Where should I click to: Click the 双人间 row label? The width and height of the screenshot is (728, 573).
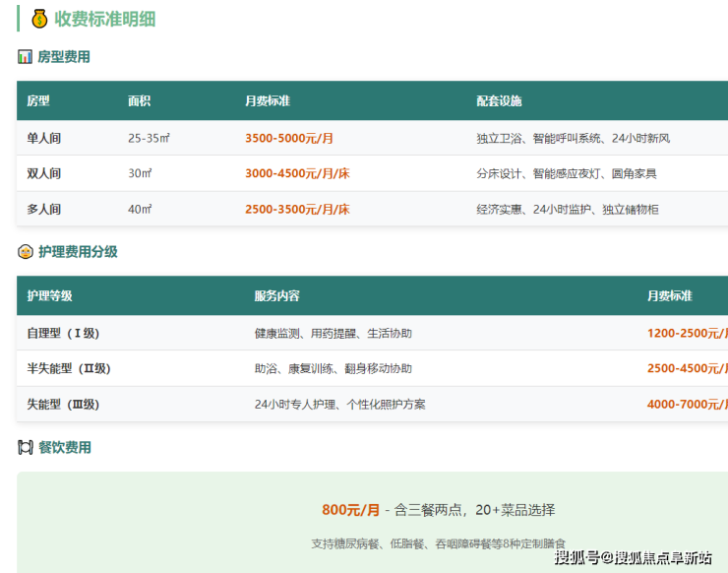click(43, 173)
